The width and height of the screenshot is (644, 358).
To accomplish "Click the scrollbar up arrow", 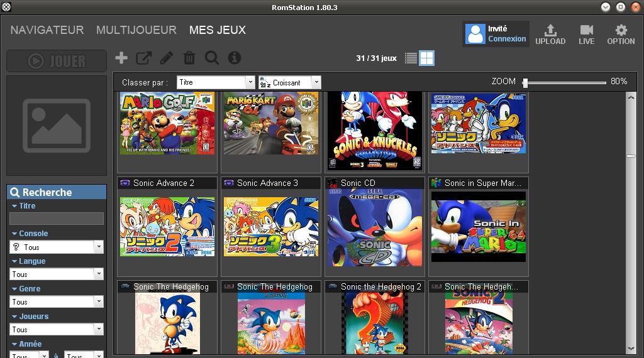I will point(631,97).
